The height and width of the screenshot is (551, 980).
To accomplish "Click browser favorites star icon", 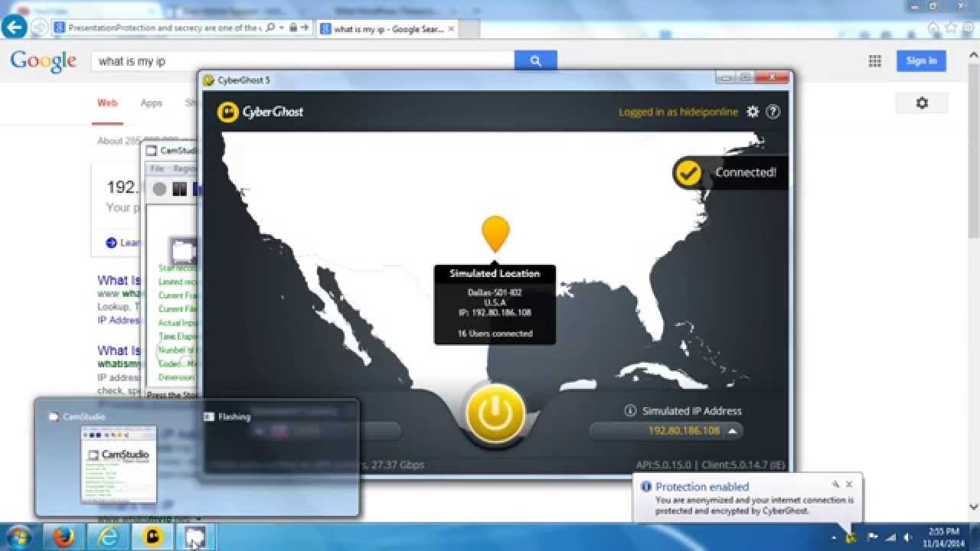I will click(x=951, y=28).
